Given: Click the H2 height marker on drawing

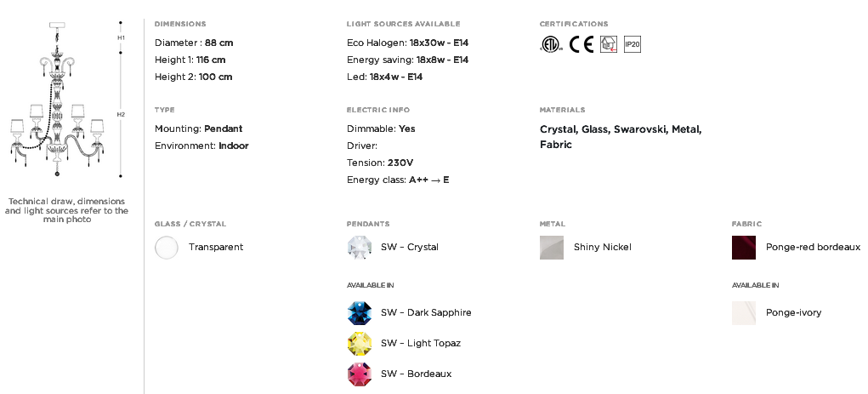Looking at the screenshot, I should point(121,114).
